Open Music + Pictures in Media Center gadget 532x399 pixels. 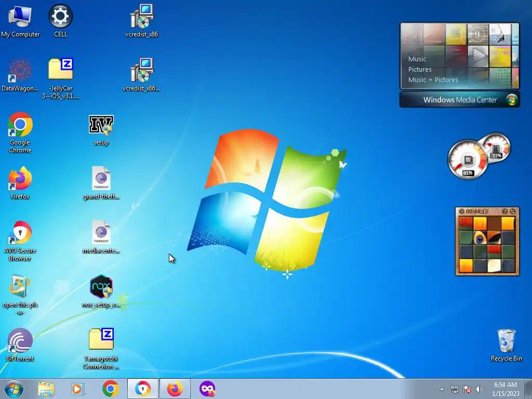433,80
